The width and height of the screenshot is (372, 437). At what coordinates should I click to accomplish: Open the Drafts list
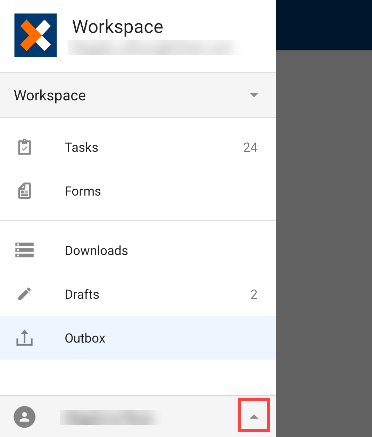click(x=138, y=294)
